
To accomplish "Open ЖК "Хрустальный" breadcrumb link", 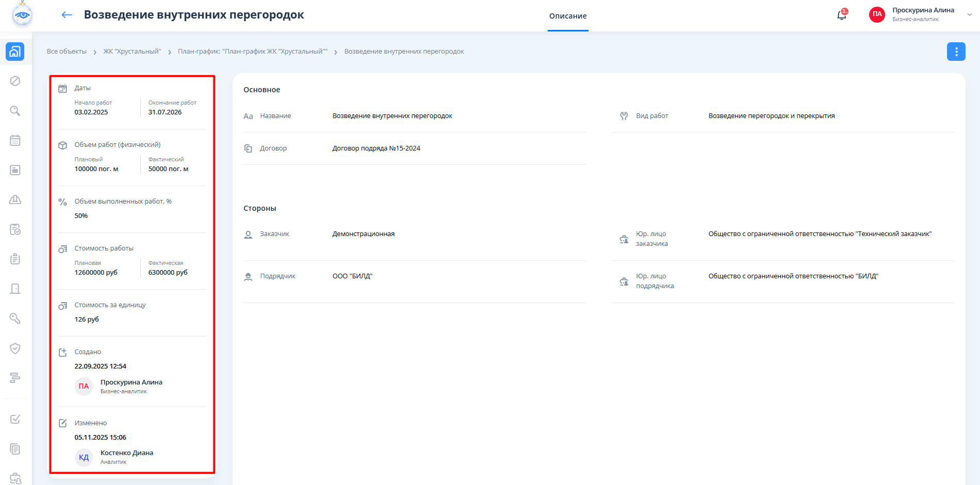I will [132, 52].
